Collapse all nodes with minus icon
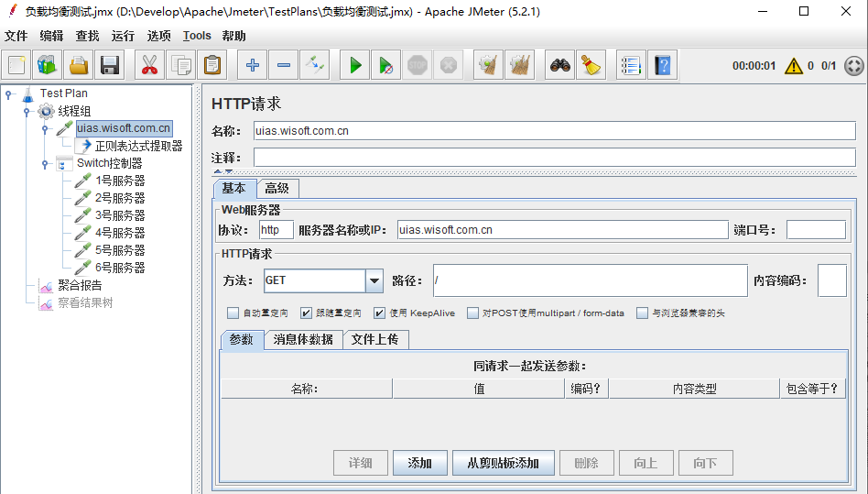The image size is (868, 494). pyautogui.click(x=284, y=65)
